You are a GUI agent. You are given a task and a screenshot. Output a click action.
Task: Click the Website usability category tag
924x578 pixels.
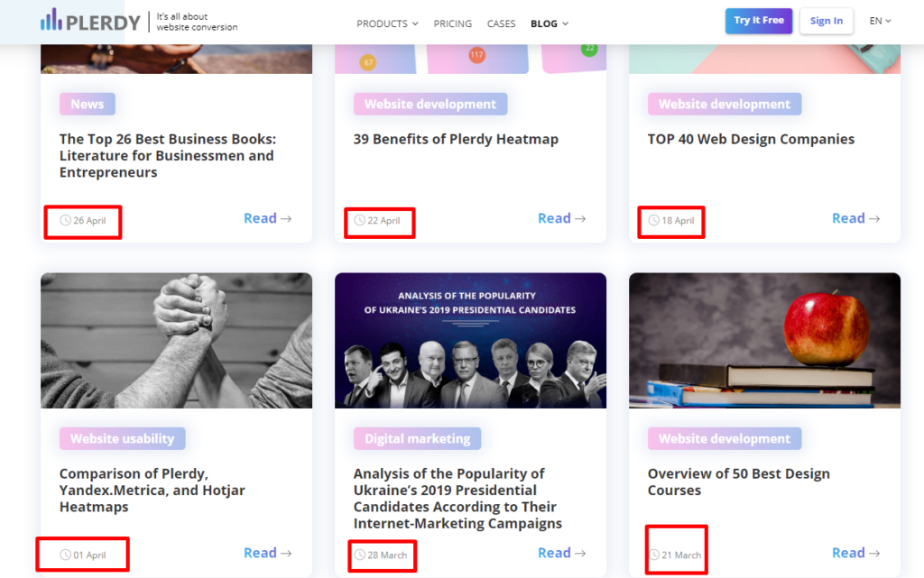point(122,438)
